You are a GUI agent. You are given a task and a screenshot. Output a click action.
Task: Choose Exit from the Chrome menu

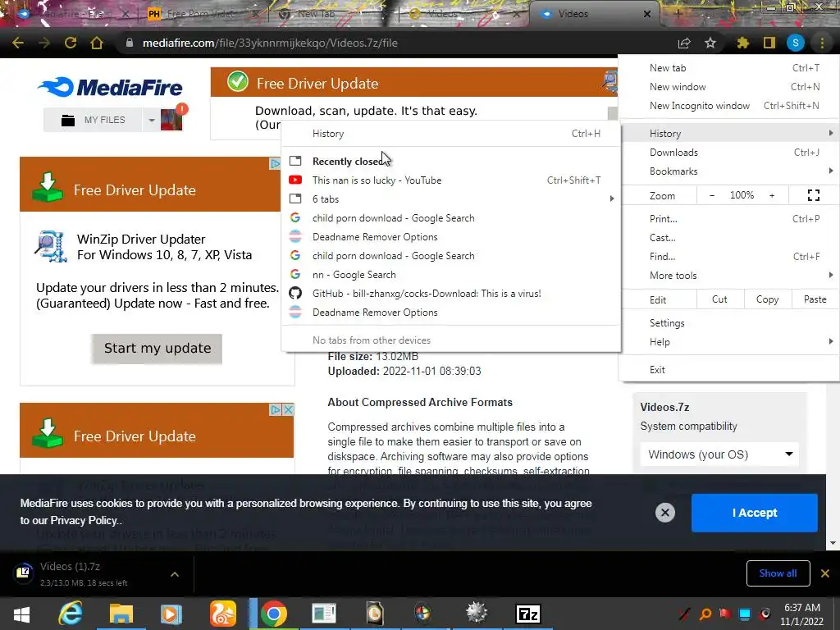[x=729, y=370]
